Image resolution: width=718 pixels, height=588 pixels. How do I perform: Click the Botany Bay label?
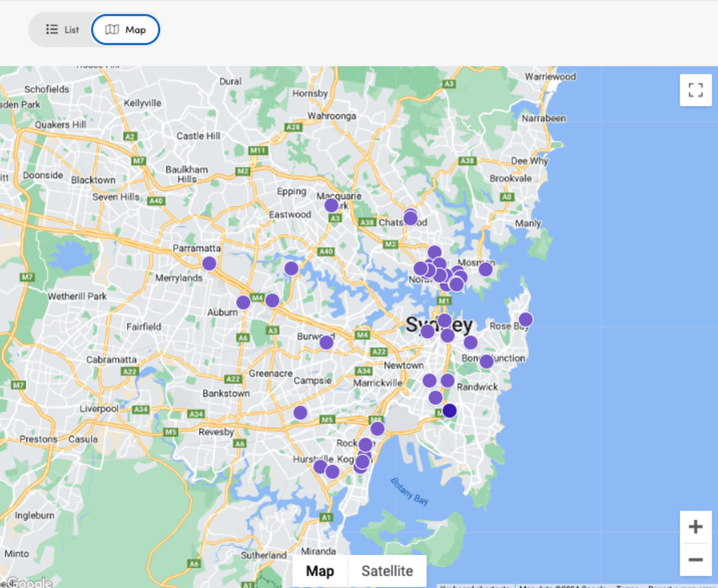click(409, 491)
